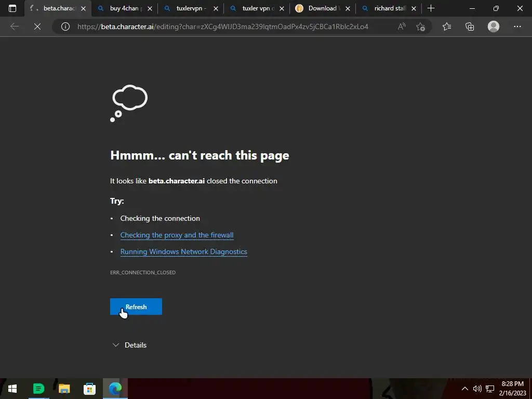
Task: Close the tuxlervpn tab
Action: [x=216, y=9]
